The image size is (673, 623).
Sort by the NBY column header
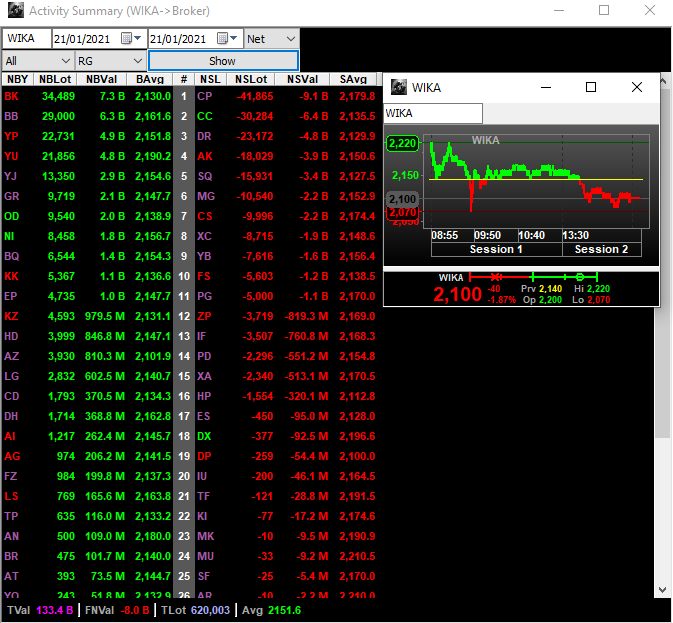18,79
